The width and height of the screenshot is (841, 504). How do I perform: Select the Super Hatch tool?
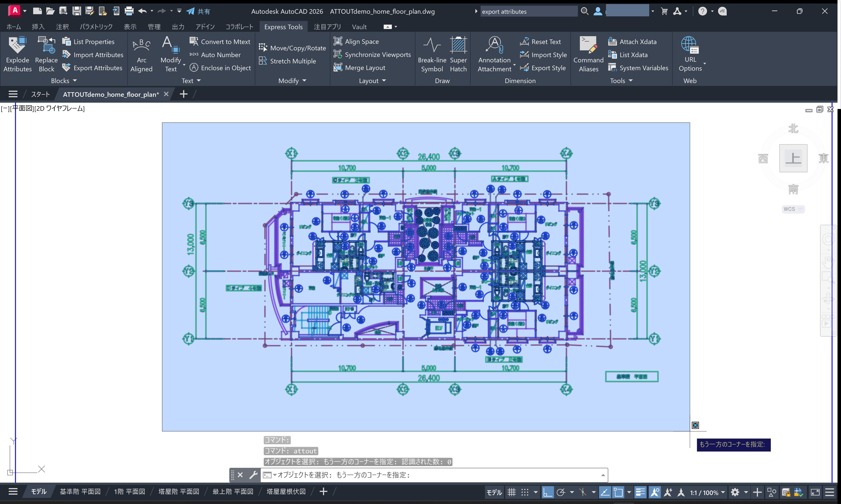[x=458, y=54]
